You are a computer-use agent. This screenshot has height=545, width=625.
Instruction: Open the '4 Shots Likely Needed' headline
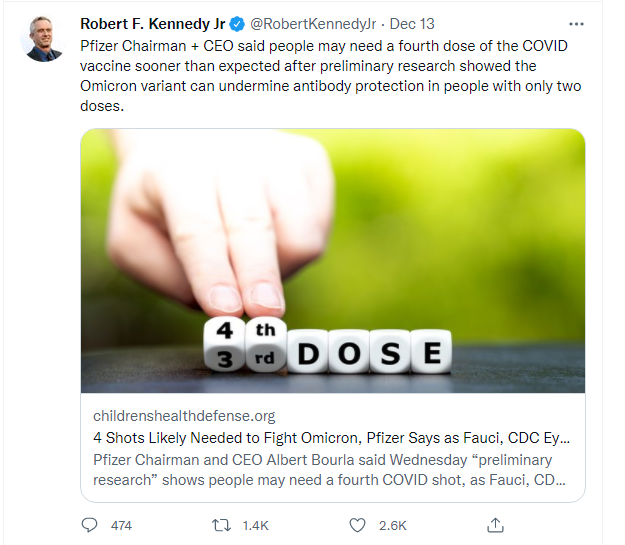click(x=331, y=438)
